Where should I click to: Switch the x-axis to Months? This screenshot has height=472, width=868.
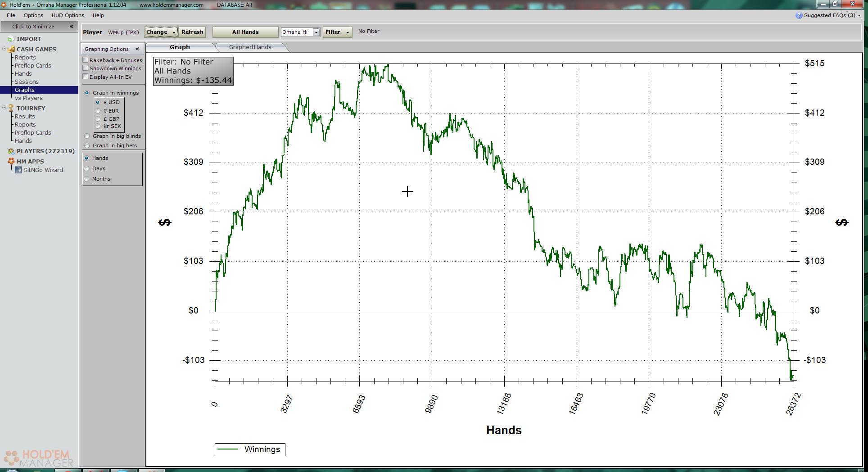(86, 179)
